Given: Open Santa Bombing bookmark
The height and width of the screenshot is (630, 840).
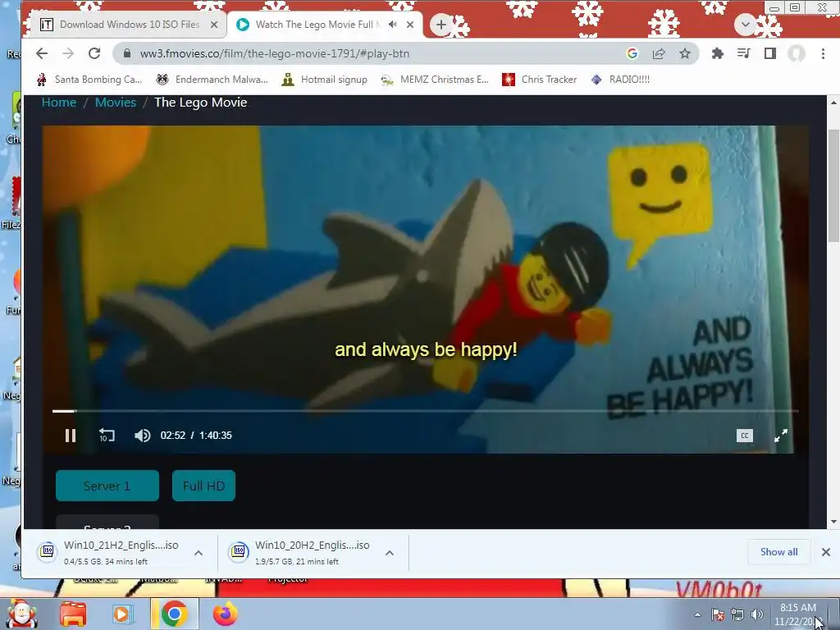Looking at the screenshot, I should coord(89,80).
